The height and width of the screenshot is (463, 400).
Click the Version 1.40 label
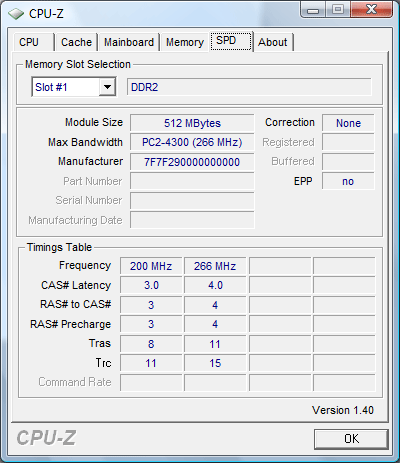point(343,410)
